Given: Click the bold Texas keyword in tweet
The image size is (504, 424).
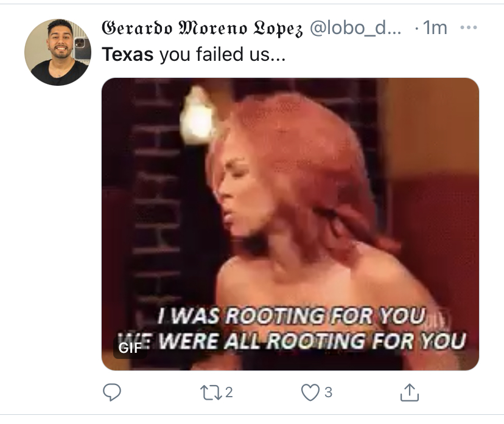Looking at the screenshot, I should click(128, 54).
